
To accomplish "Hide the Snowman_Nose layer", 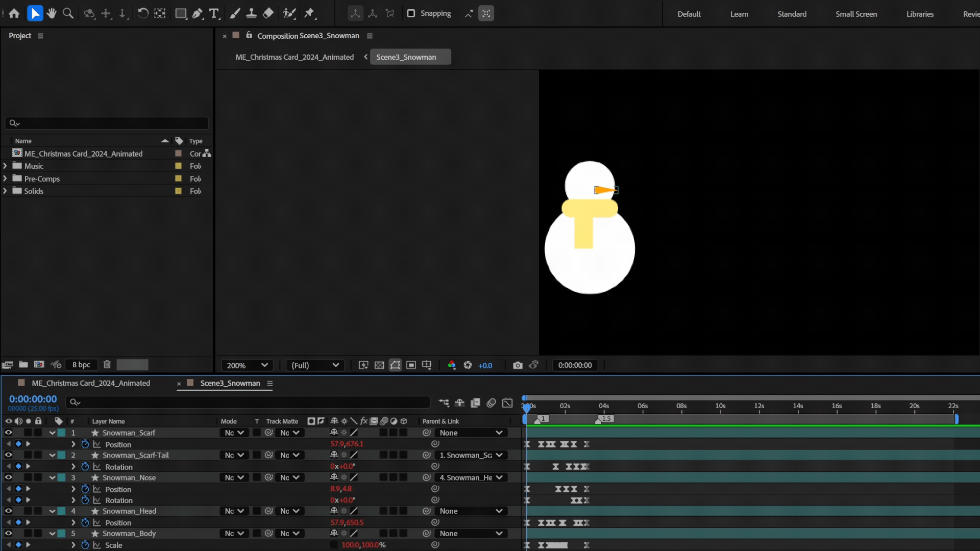I will coord(8,478).
